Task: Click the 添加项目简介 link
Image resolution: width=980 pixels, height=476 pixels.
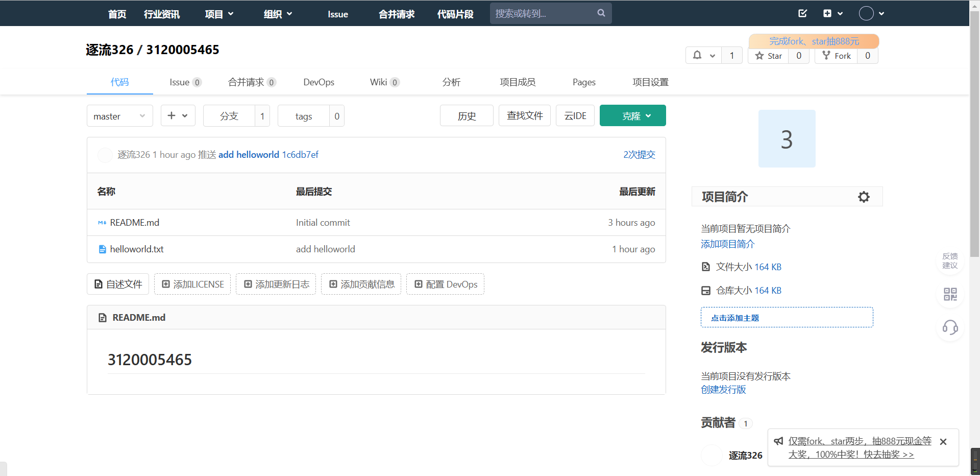Action: click(x=727, y=244)
